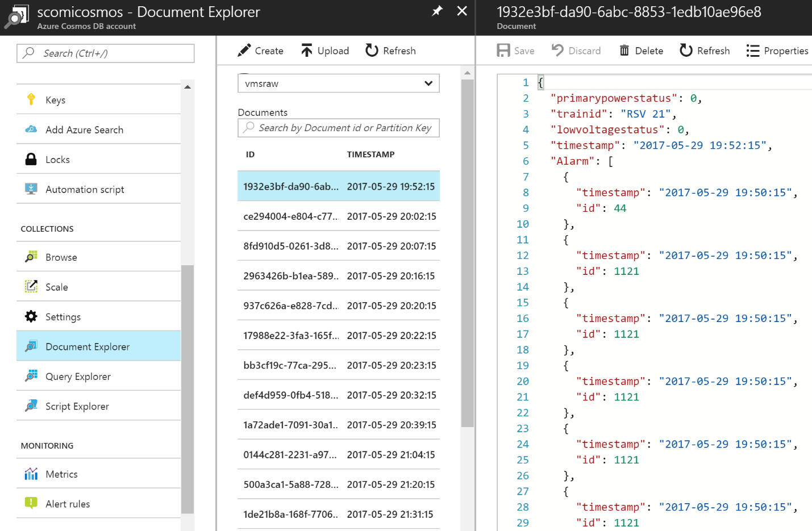The height and width of the screenshot is (531, 812).
Task: Click the Save floppy disk icon
Action: (503, 51)
